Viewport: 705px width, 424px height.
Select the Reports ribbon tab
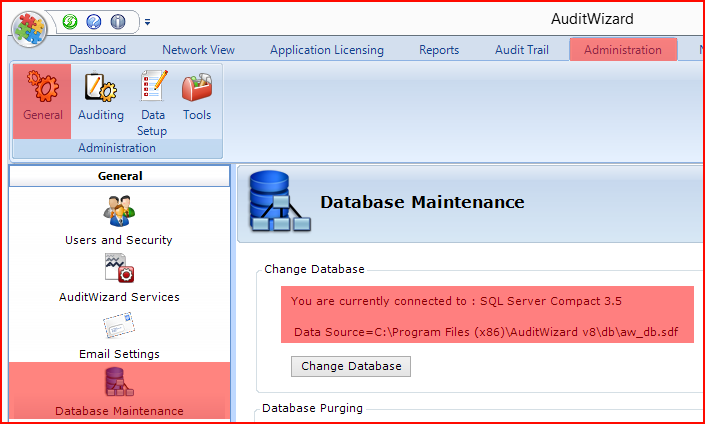coord(439,49)
